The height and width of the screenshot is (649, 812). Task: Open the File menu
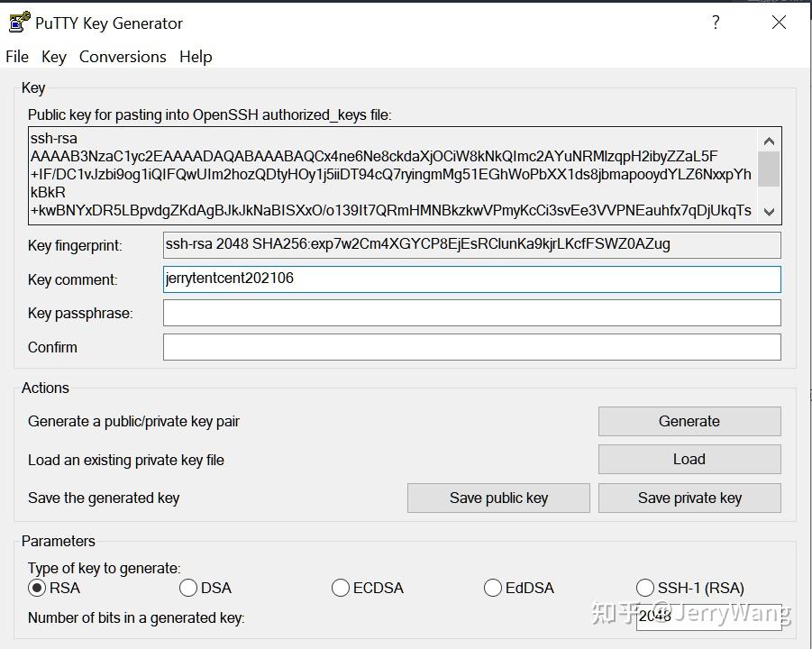[x=16, y=56]
